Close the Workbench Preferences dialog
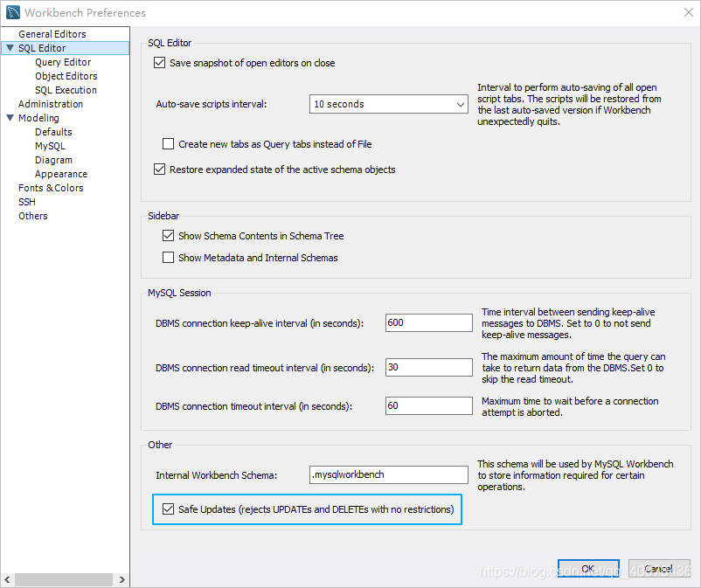This screenshot has height=588, width=701. pos(689,12)
